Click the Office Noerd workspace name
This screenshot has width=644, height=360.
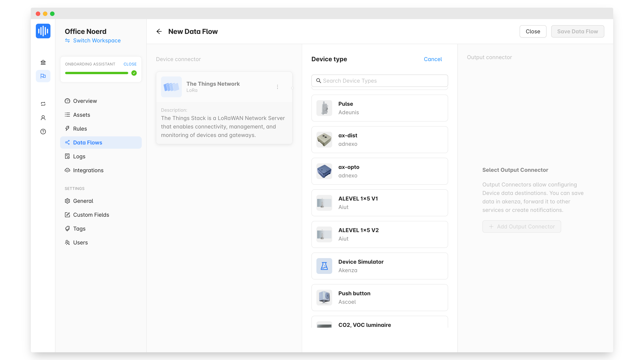(86, 32)
